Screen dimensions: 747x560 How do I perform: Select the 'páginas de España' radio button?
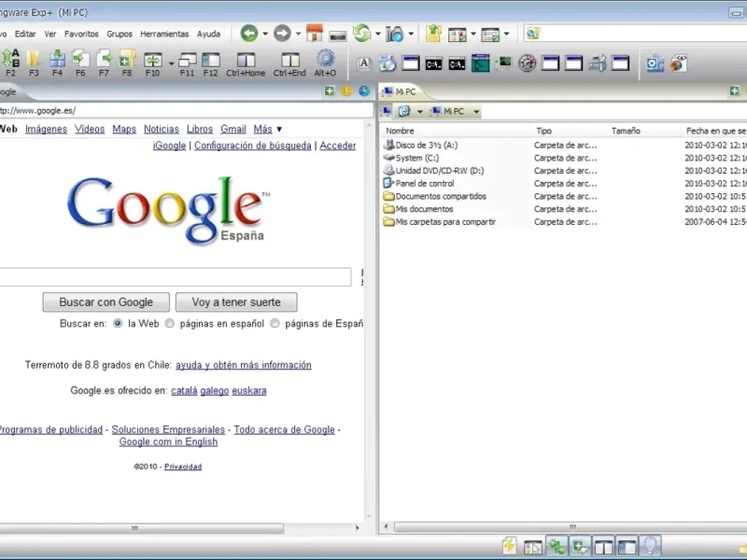coord(275,323)
